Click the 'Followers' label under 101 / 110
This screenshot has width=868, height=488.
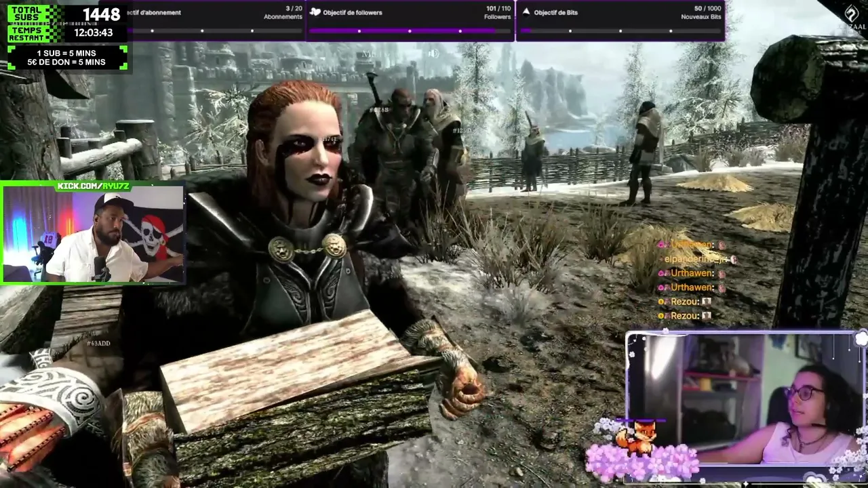pyautogui.click(x=498, y=17)
